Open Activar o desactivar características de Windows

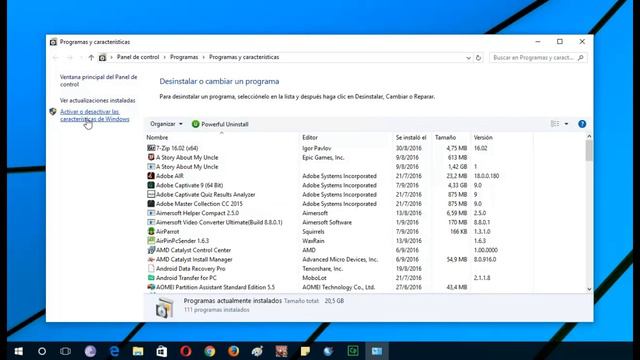click(x=95, y=115)
